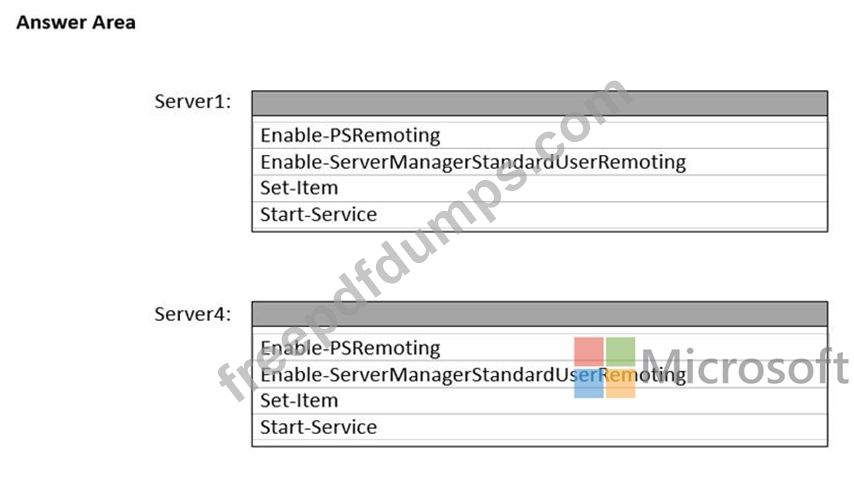The height and width of the screenshot is (479, 854).
Task: Click the yellow square of Microsoft logo
Action: point(621,384)
